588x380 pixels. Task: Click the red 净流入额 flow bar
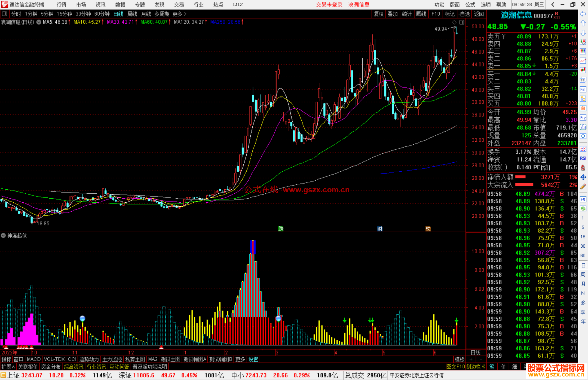520,177
